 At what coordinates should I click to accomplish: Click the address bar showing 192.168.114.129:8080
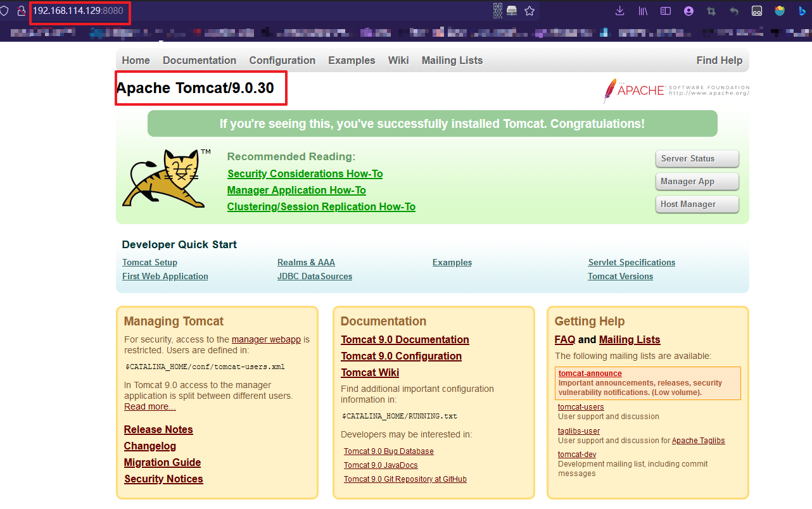[78, 11]
